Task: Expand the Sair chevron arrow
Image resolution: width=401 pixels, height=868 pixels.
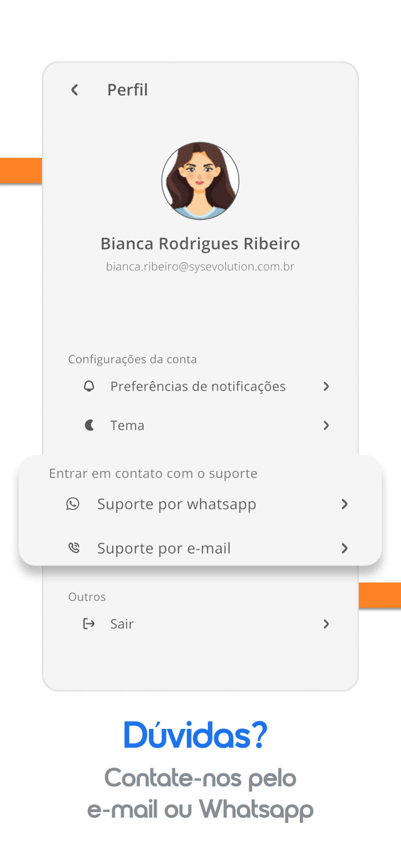Action: click(x=326, y=624)
